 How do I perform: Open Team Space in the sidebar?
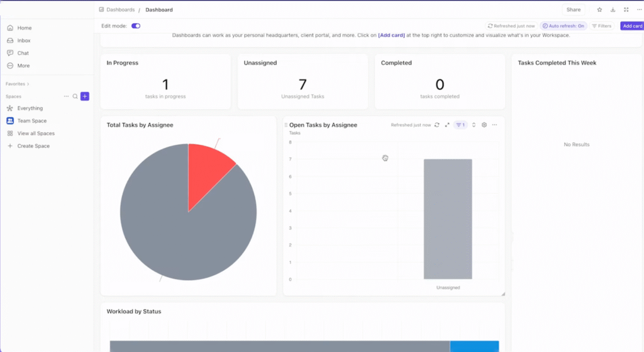tap(31, 121)
